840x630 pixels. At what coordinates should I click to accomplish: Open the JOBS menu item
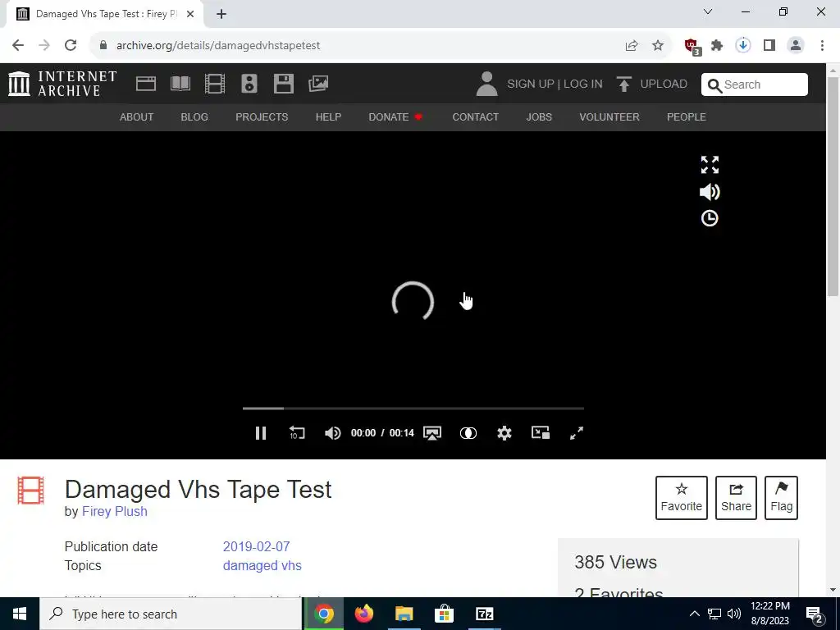pyautogui.click(x=539, y=116)
